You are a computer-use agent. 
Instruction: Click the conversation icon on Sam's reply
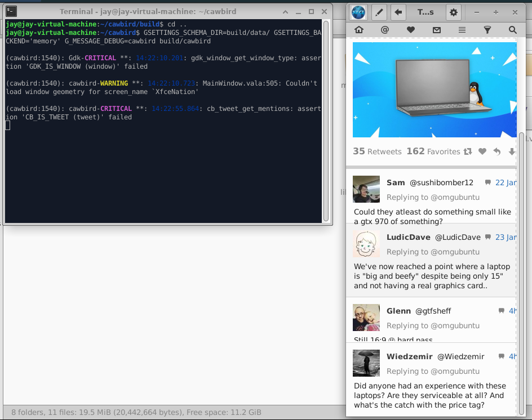(x=488, y=183)
